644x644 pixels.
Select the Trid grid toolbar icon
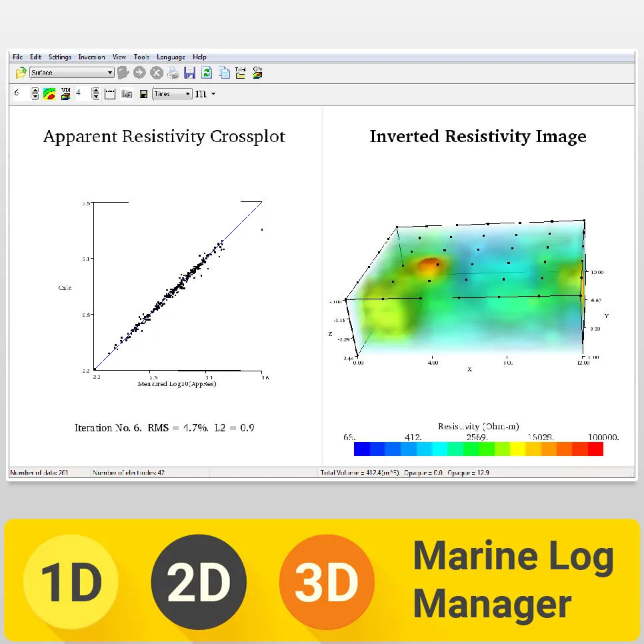point(239,73)
